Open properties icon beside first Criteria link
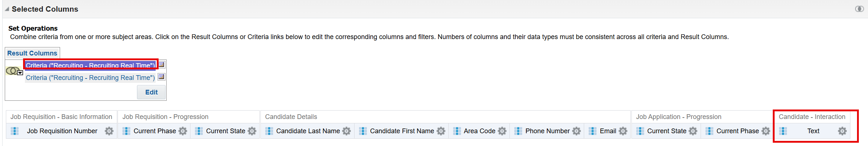The height and width of the screenshot is (146, 868). point(162,65)
